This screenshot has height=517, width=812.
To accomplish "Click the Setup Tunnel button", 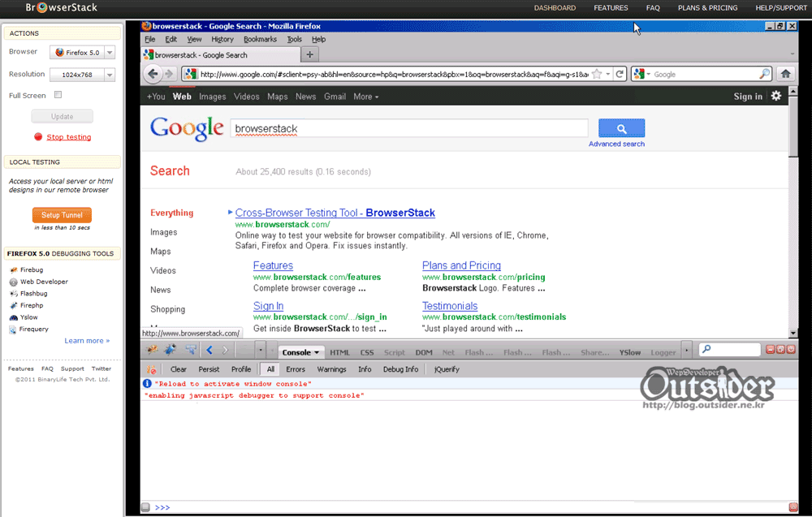I will (x=63, y=215).
